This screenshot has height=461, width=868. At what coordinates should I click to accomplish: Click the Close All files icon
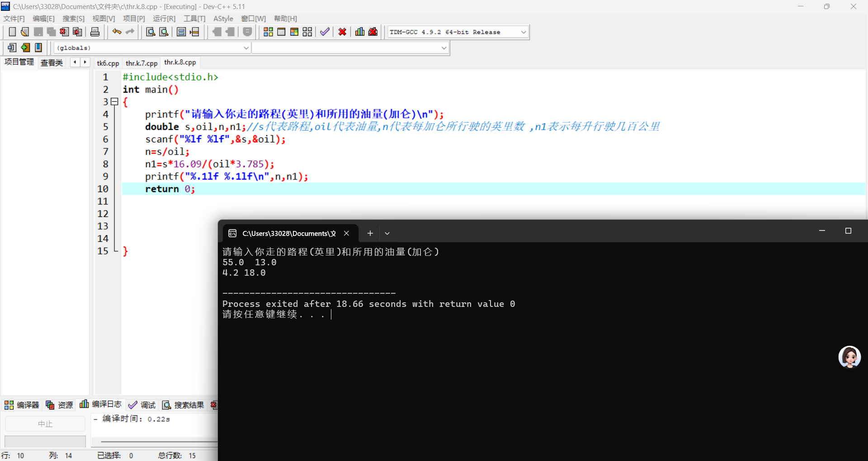click(77, 32)
